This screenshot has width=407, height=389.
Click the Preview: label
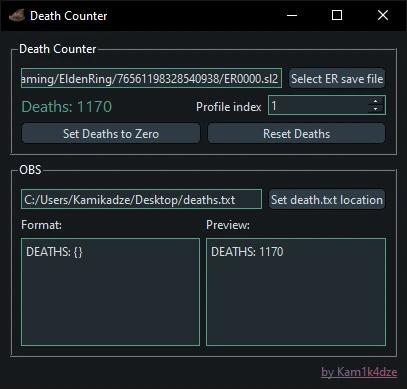click(228, 225)
